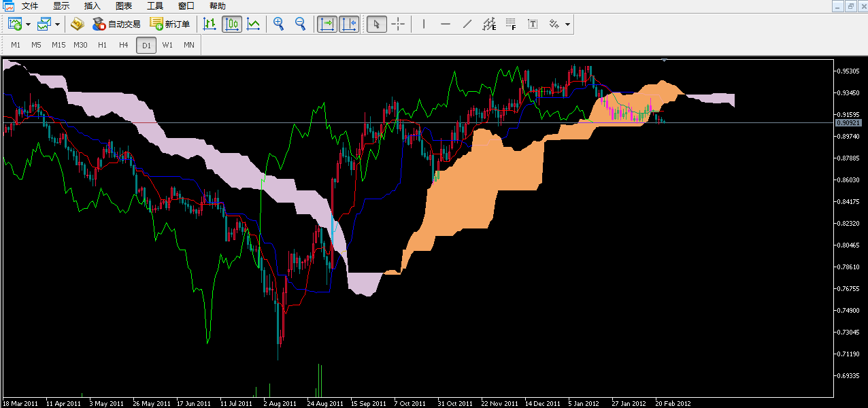Expand the arrows objects dropdown
This screenshot has height=408, width=868.
tap(567, 24)
